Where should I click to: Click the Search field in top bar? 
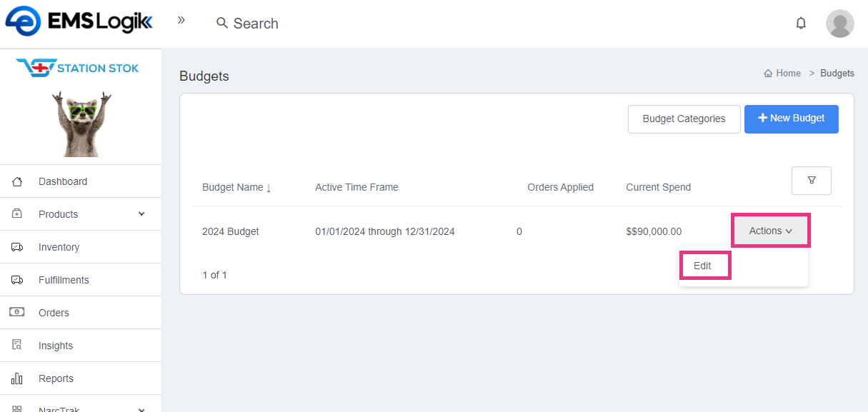click(x=256, y=24)
